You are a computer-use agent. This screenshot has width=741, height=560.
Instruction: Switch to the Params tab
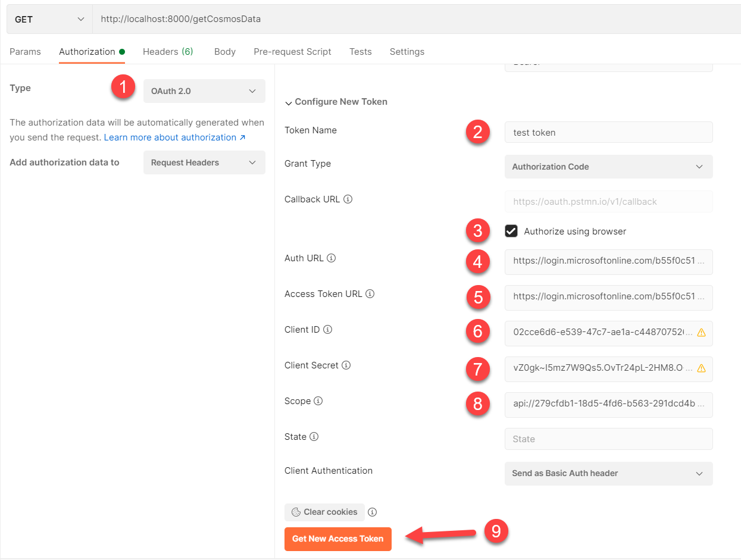pyautogui.click(x=25, y=52)
